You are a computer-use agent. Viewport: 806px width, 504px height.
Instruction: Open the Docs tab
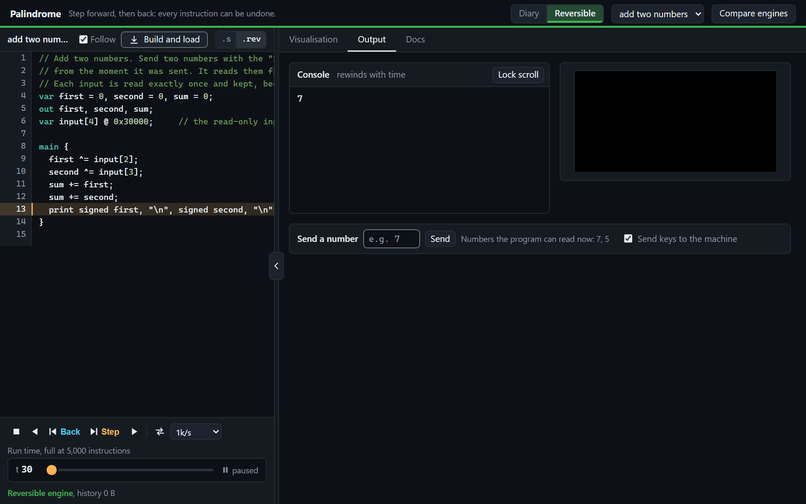point(415,40)
